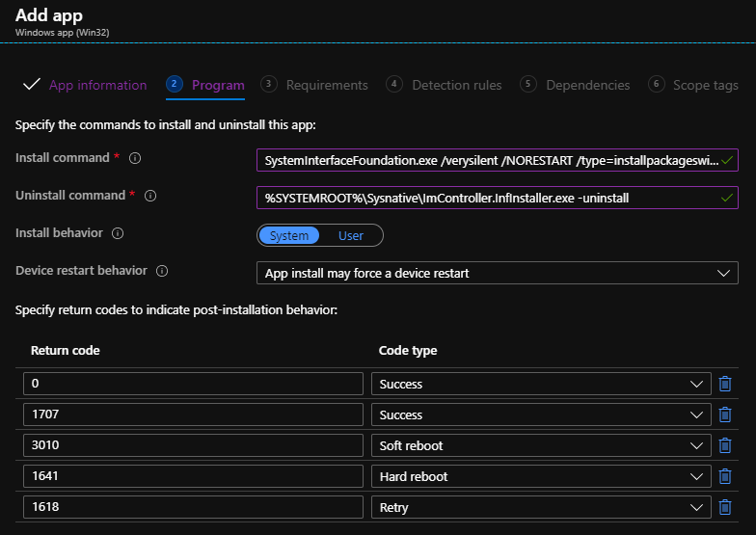Delete the return code 3010 row

[x=725, y=445]
